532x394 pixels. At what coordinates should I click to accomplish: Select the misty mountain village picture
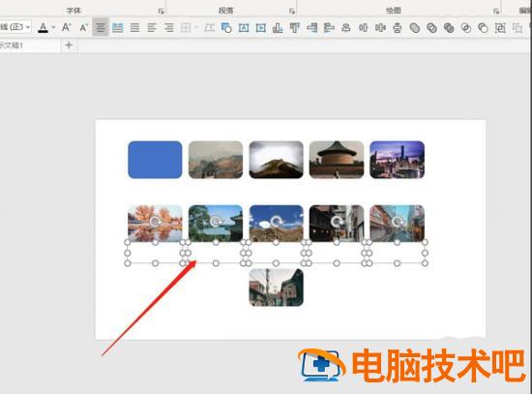(216, 160)
